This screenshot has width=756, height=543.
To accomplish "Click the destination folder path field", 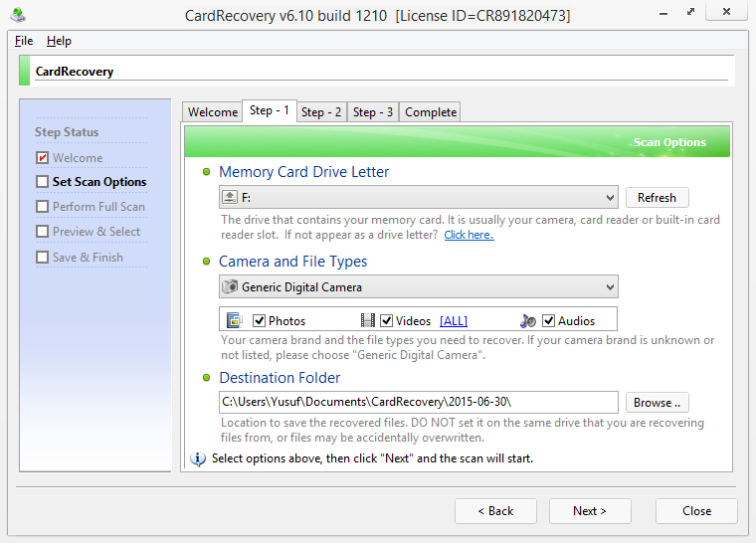I will (419, 402).
